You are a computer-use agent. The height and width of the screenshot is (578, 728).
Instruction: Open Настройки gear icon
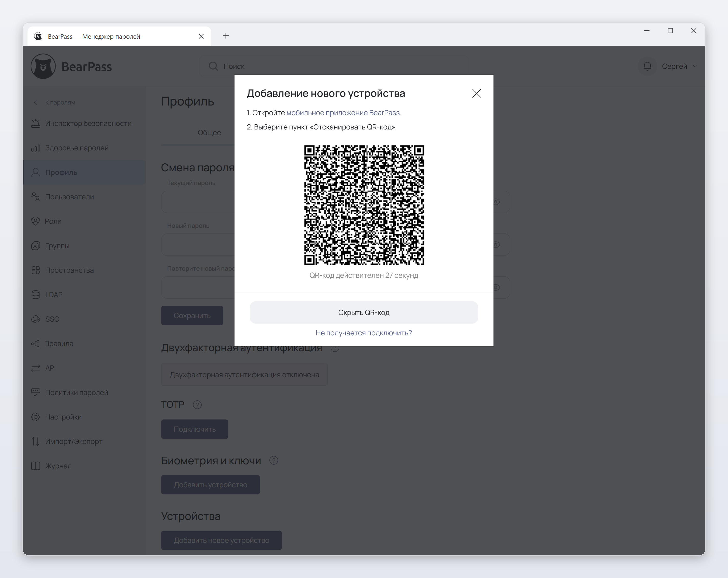point(35,417)
